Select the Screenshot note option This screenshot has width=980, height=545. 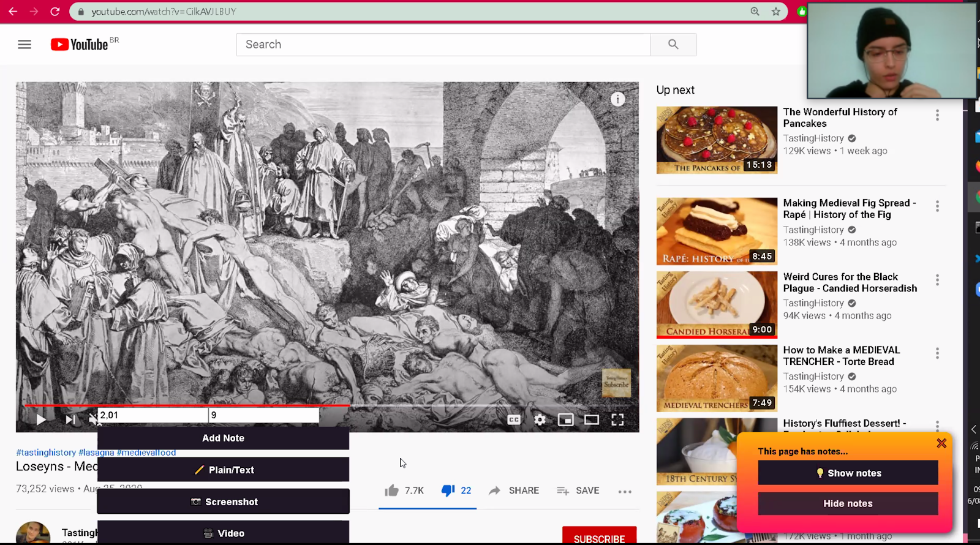(x=223, y=502)
